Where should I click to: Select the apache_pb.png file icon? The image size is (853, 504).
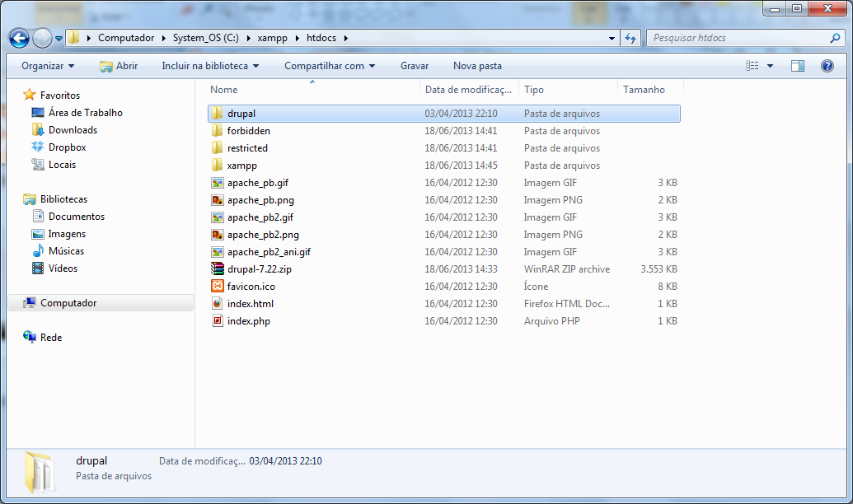coord(217,200)
